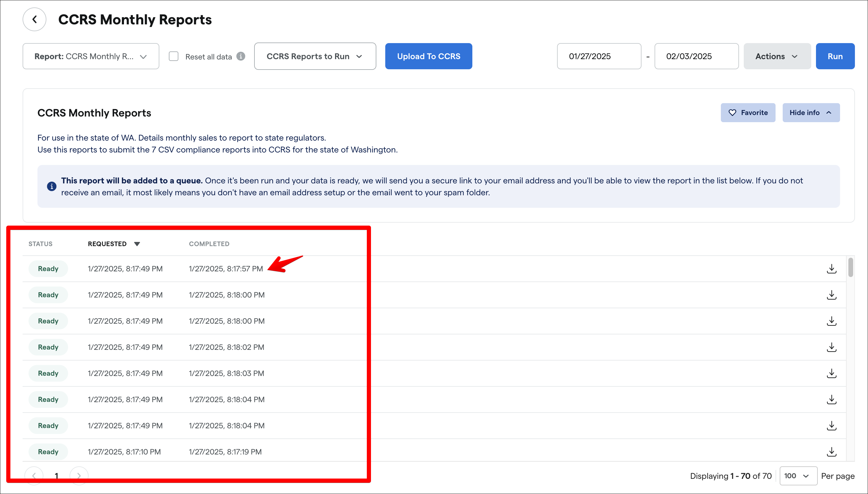The image size is (868, 494).
Task: Mark report as Favorite
Action: coord(748,113)
